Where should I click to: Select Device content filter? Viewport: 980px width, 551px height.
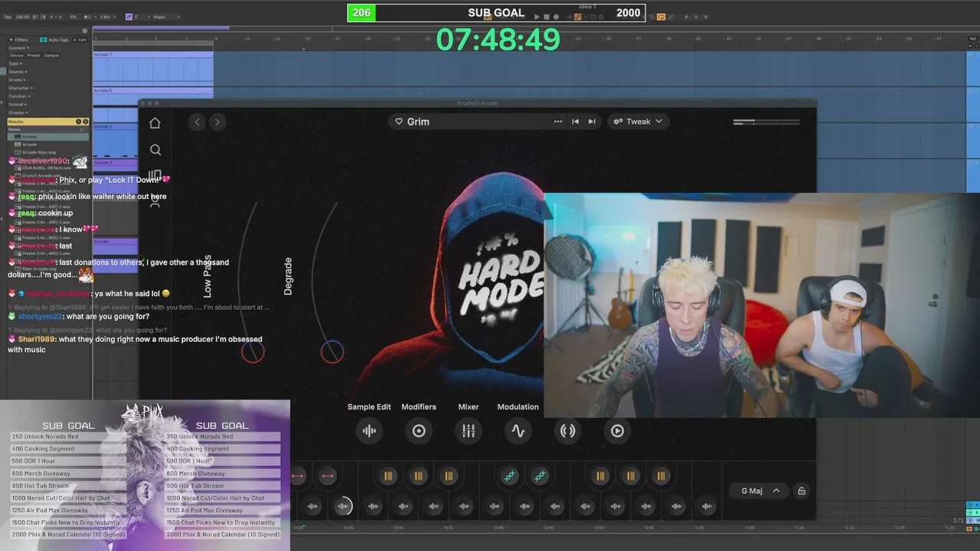click(x=17, y=56)
